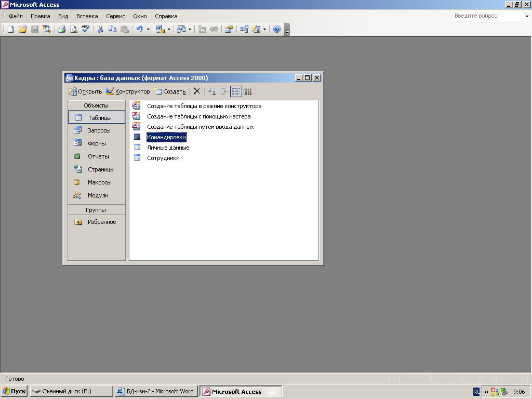
Task: Click the Copy icon in toolbar
Action: click(112, 29)
